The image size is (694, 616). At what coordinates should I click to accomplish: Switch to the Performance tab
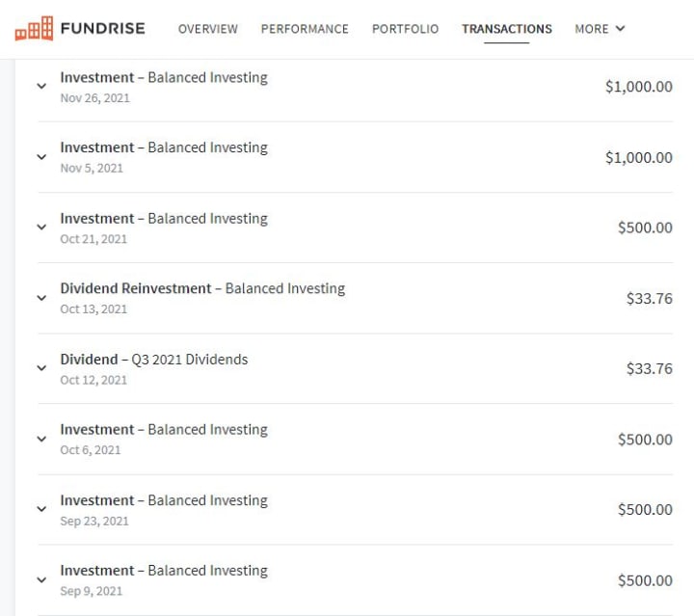coord(305,29)
